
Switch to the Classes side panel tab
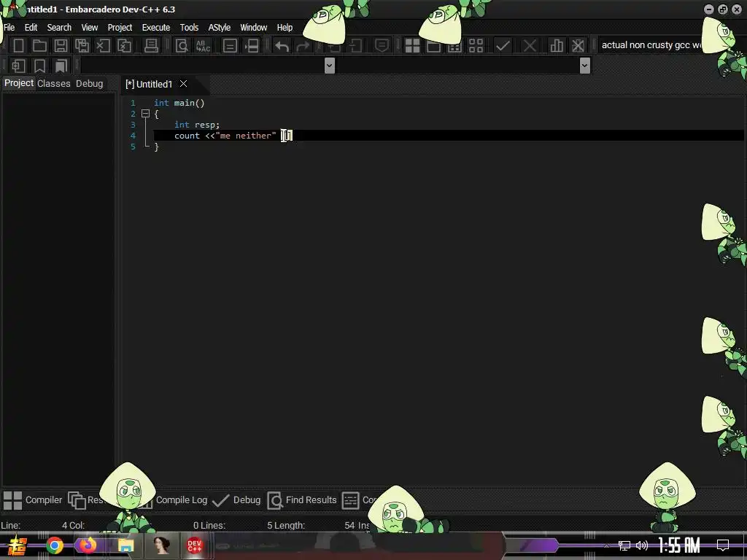(54, 83)
